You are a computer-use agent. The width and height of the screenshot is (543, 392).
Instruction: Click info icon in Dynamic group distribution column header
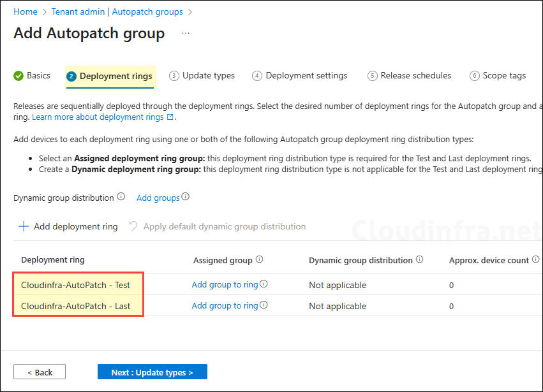click(x=420, y=259)
